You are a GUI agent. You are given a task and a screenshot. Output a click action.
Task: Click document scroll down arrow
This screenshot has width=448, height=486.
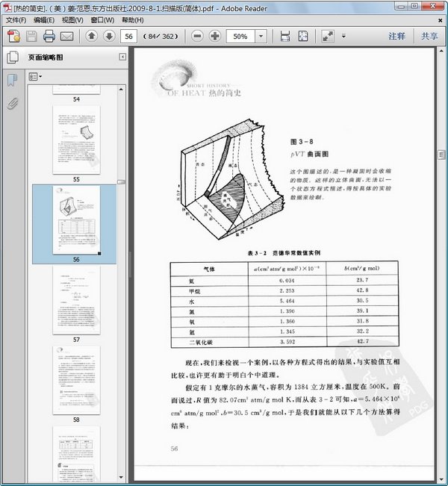[441, 479]
